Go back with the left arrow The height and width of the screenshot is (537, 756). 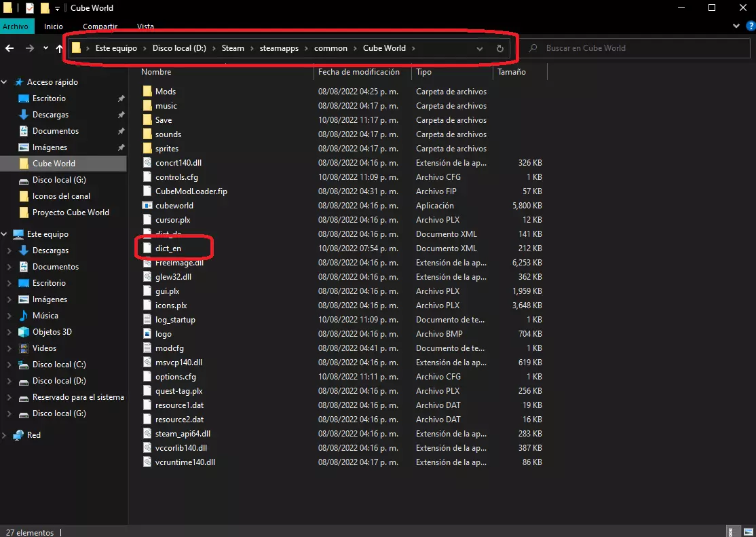coord(9,48)
